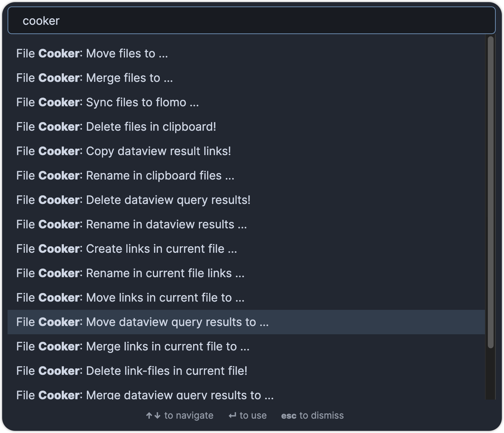This screenshot has height=433, width=504.
Task: Click the command list scrollbar thumb
Action: 491,192
